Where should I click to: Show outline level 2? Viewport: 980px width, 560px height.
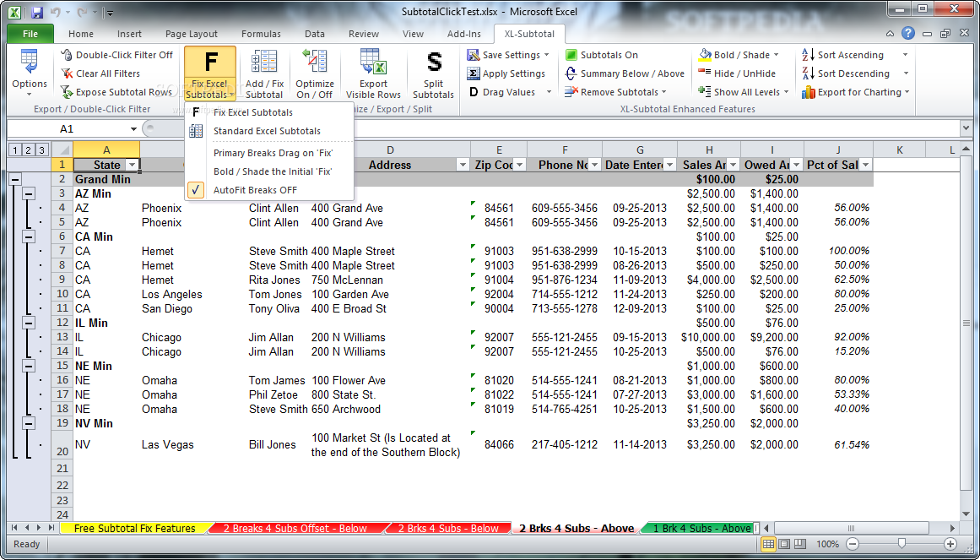coord(28,150)
